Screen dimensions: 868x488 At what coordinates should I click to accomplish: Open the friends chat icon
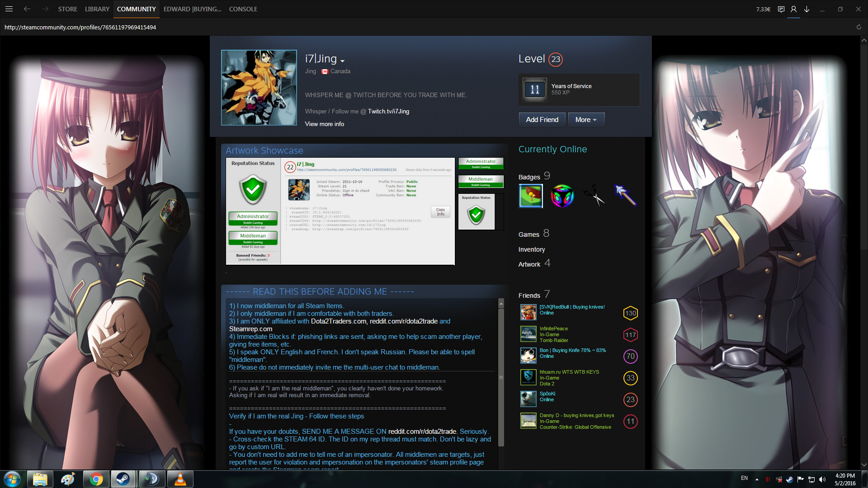pyautogui.click(x=781, y=9)
